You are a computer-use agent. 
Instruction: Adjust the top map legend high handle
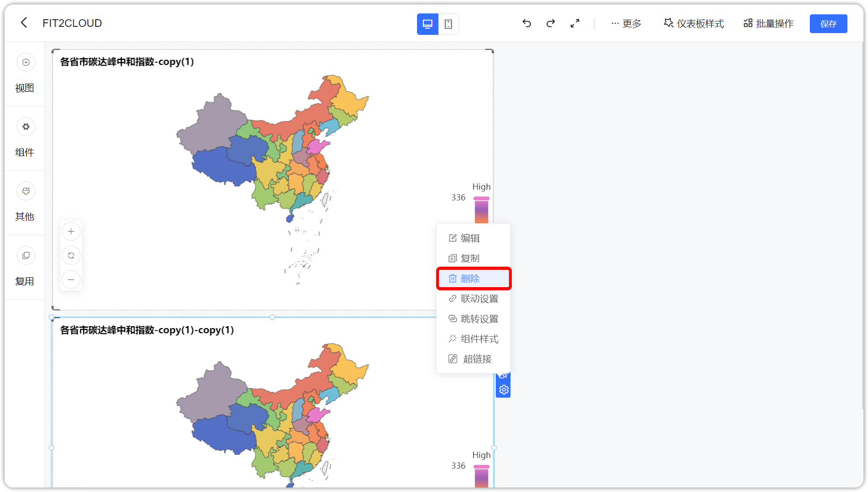[x=481, y=198]
